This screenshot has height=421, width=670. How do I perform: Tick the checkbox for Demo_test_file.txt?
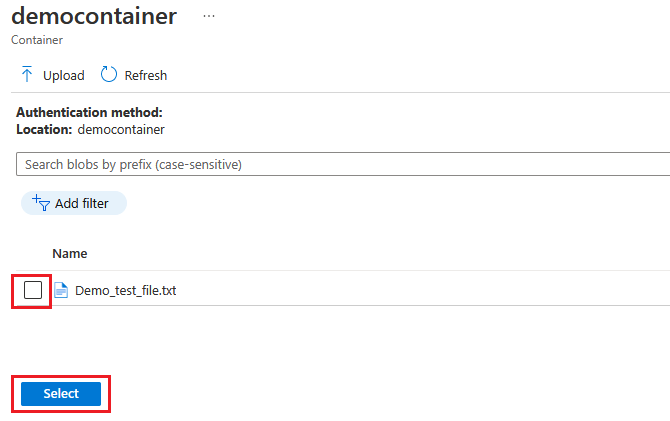(x=33, y=290)
